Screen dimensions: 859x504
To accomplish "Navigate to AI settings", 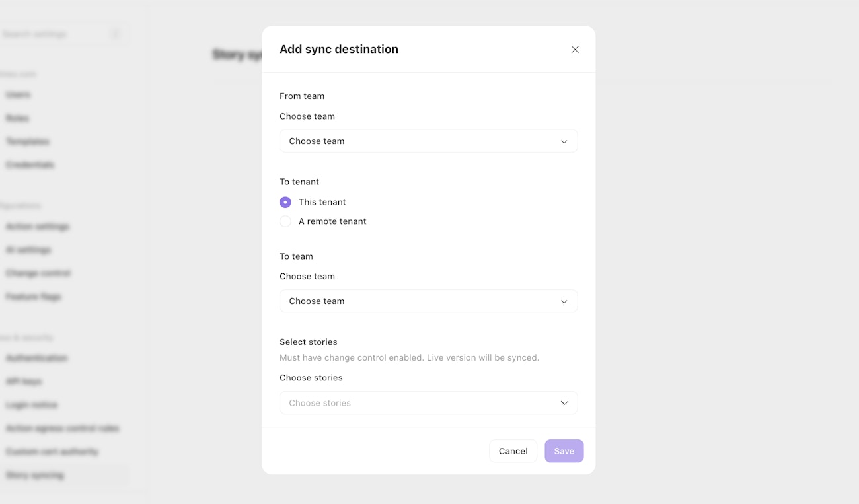I will (x=28, y=250).
